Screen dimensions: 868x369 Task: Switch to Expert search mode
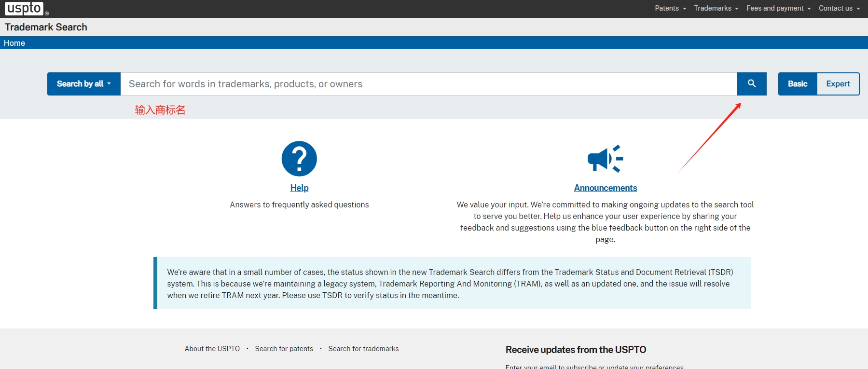(838, 84)
